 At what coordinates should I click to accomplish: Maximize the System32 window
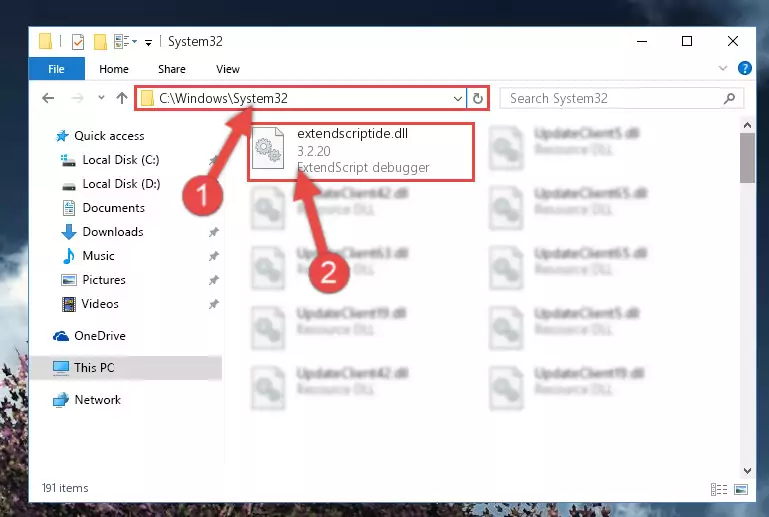(x=687, y=41)
